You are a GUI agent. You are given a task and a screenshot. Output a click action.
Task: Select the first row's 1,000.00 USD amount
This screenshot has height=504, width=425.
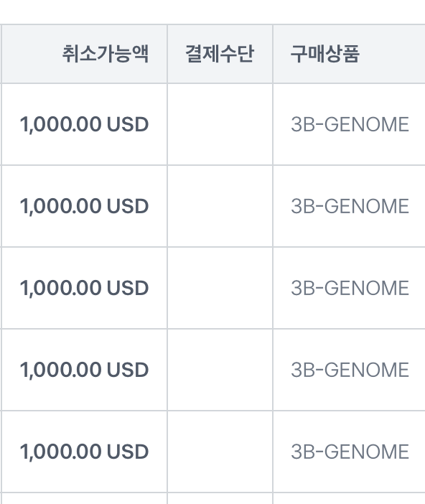pos(84,124)
